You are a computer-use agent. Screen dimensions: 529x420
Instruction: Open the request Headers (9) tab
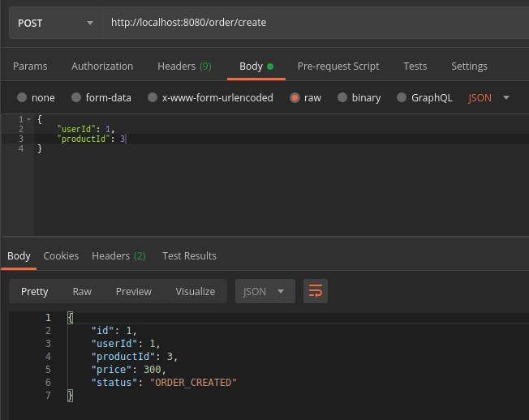184,66
